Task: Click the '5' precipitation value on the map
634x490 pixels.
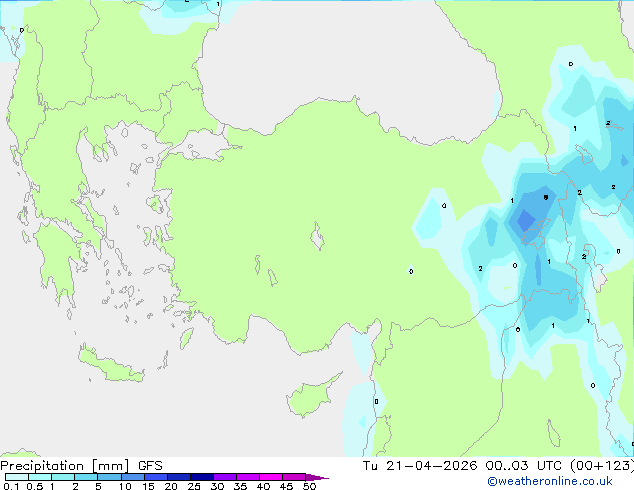Action: tap(546, 197)
